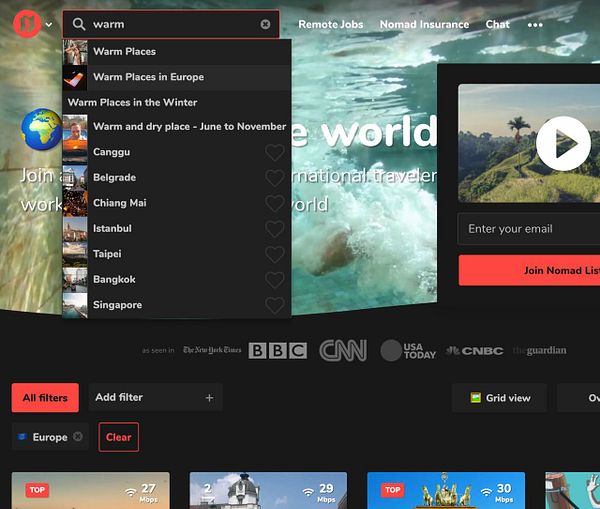Choose Istanbul from the search results
The width and height of the screenshot is (600, 509).
pyautogui.click(x=176, y=228)
